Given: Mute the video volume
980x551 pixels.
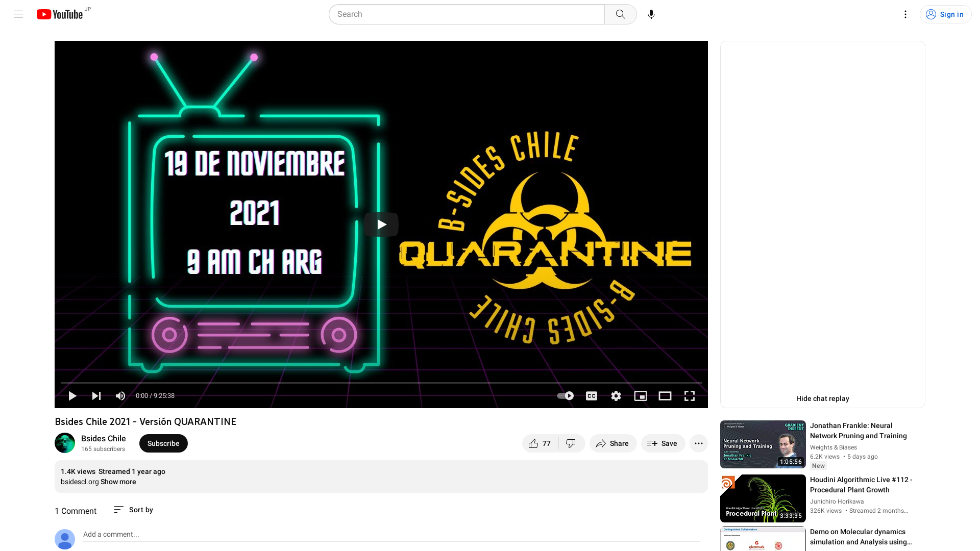Looking at the screenshot, I should coord(120,396).
